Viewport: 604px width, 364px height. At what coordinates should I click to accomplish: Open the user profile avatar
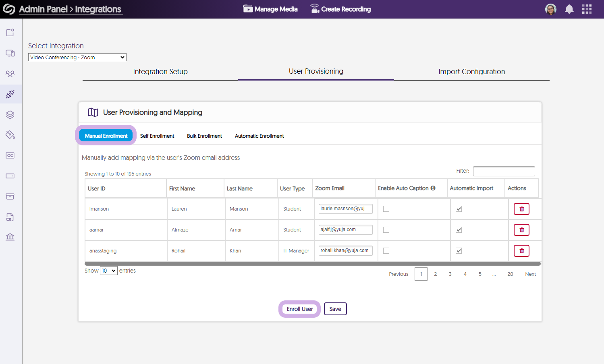(550, 9)
